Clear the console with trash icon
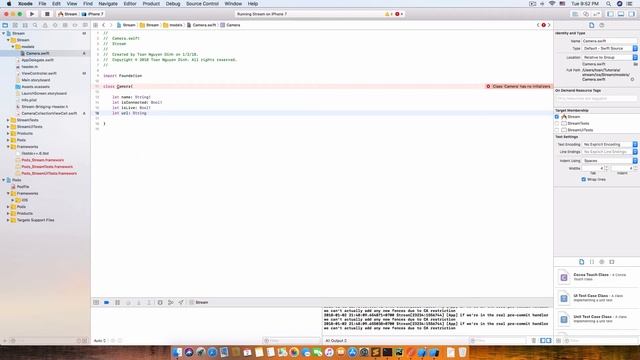640x360 pixels. (533, 340)
